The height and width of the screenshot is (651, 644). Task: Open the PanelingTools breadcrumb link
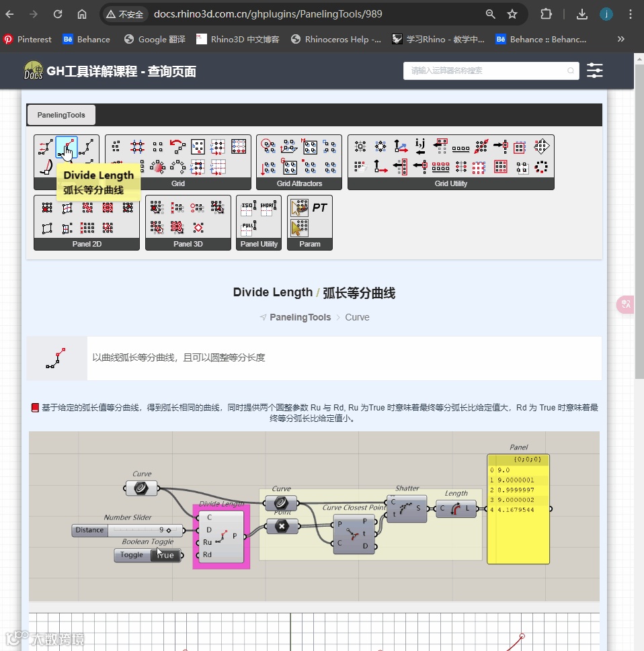coord(300,317)
